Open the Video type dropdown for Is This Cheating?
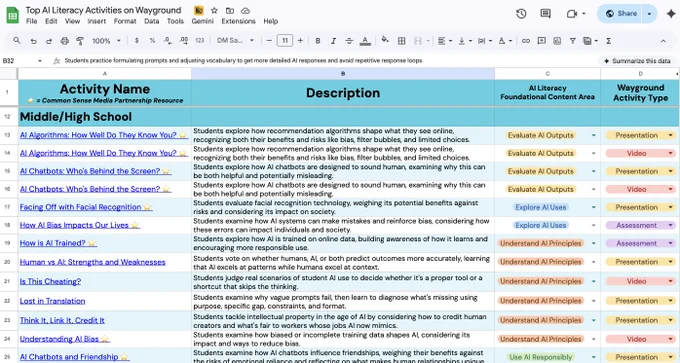The width and height of the screenshot is (680, 363). 670,281
